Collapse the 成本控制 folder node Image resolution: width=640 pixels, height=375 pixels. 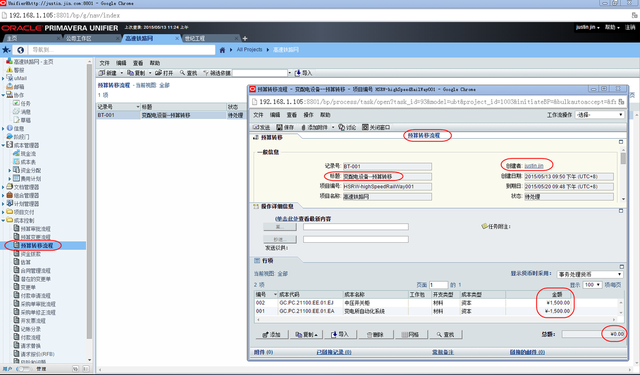click(3, 220)
